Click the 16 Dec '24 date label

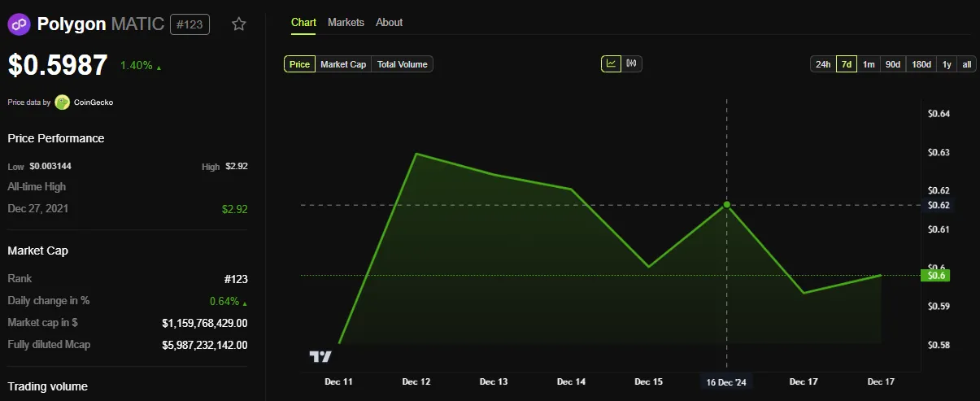tap(726, 381)
